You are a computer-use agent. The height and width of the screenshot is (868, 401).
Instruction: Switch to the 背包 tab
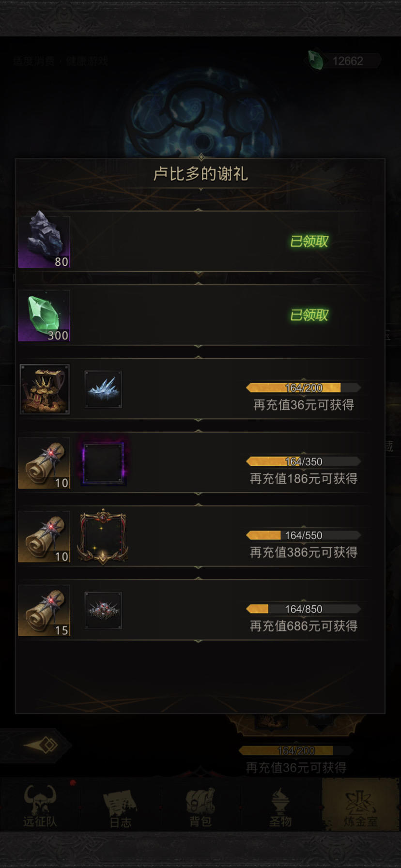click(200, 806)
